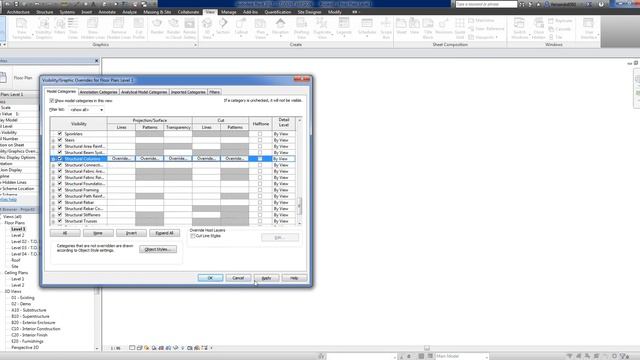Open the Filters tab in dialog

(x=214, y=92)
